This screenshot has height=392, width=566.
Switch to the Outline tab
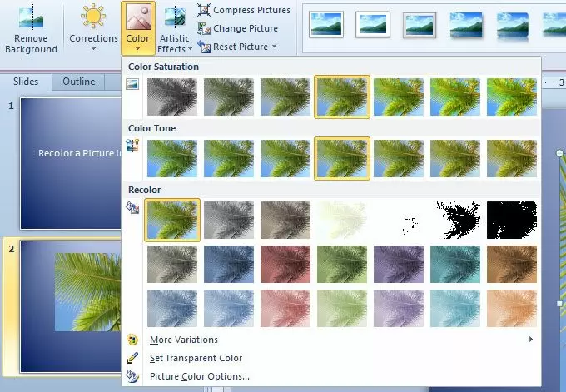pyautogui.click(x=78, y=82)
